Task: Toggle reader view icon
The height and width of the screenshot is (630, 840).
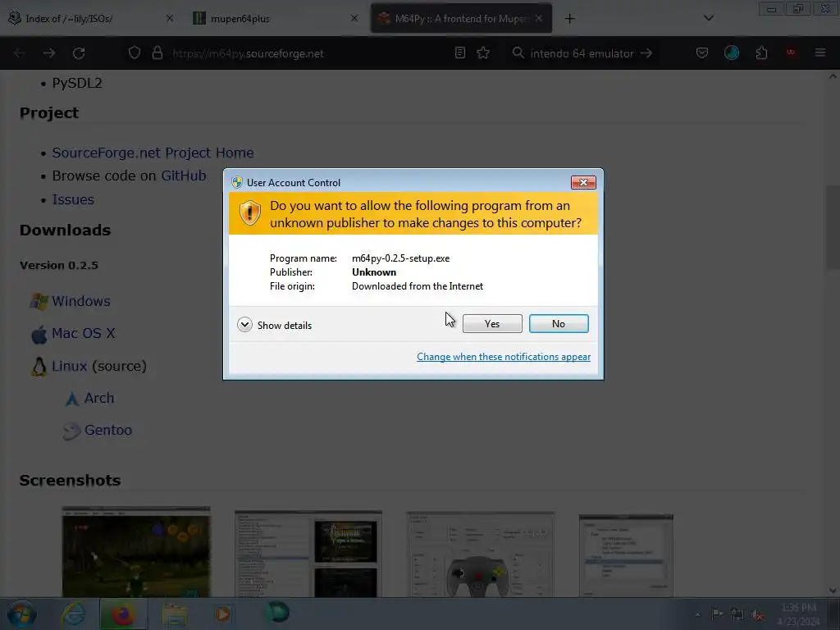Action: coord(459,52)
